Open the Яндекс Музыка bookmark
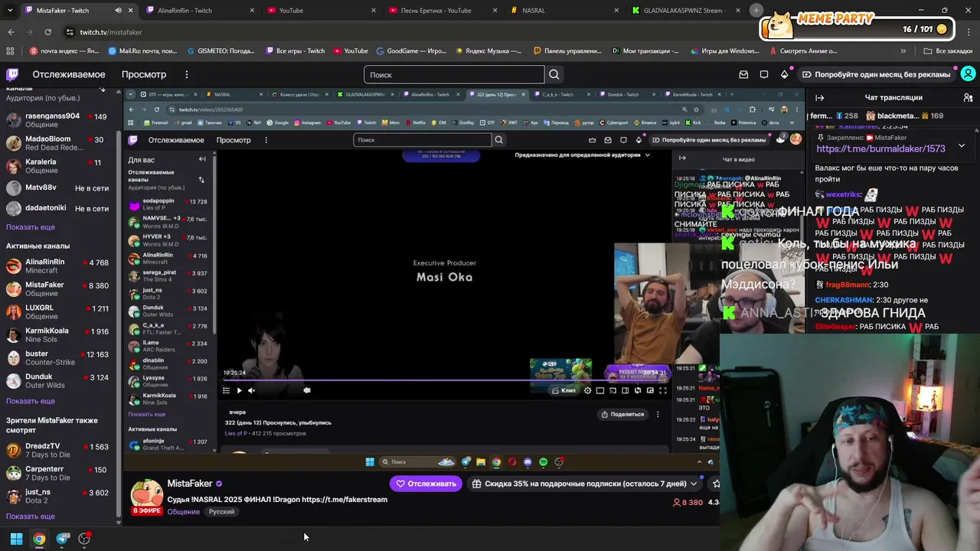Image resolution: width=980 pixels, height=551 pixels. 488,51
